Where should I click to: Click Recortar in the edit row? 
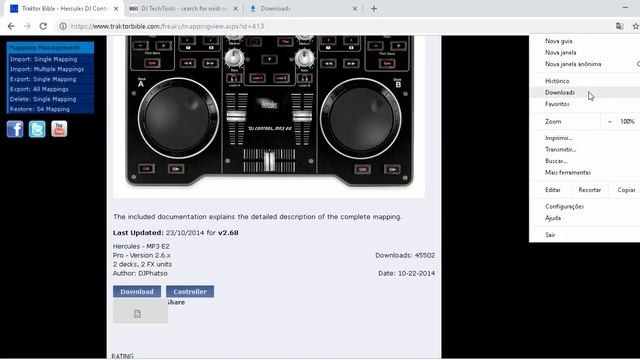tap(590, 190)
